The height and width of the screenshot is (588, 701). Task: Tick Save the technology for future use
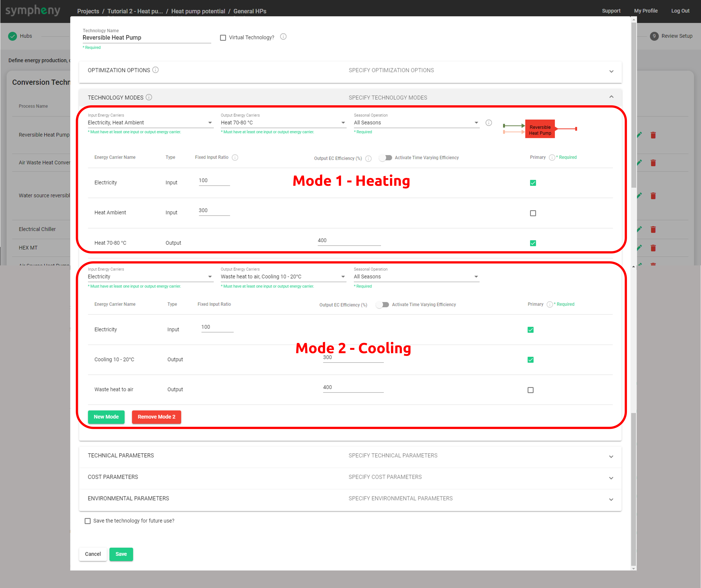[88, 521]
